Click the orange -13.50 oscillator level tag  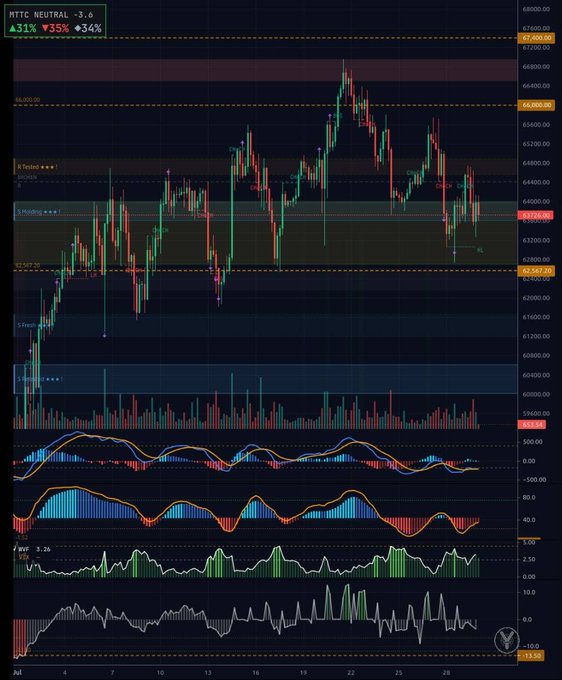tap(532, 655)
